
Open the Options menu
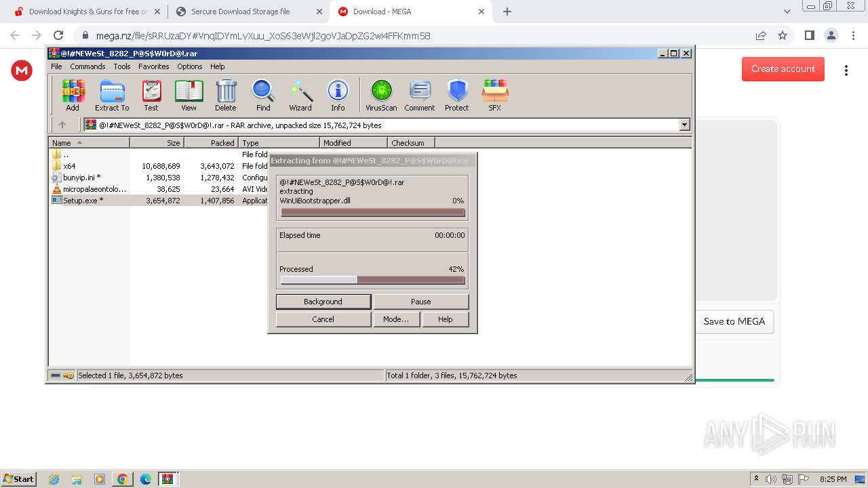190,66
